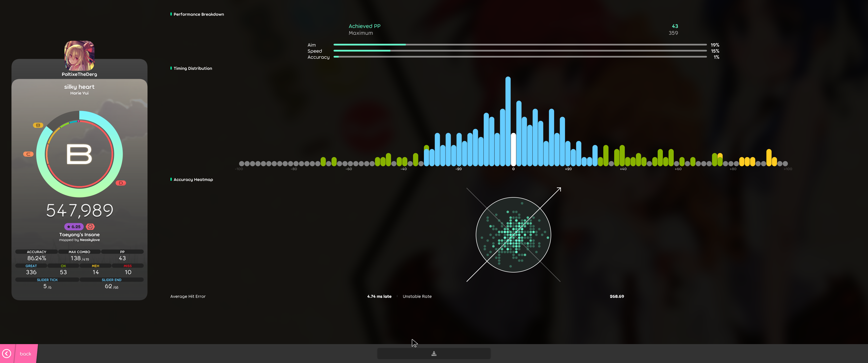
Task: Open PoltixeTheDerg's avatar picture
Action: pyautogui.click(x=79, y=55)
